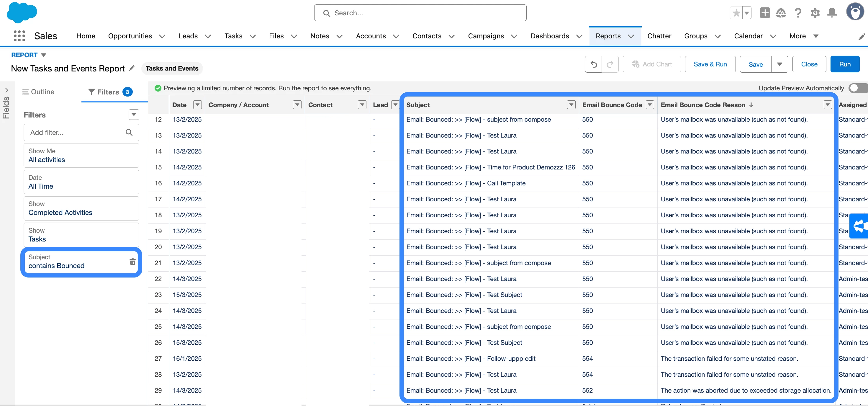Click the Save & Run button
Image resolution: width=868 pixels, height=408 pixels.
click(710, 64)
